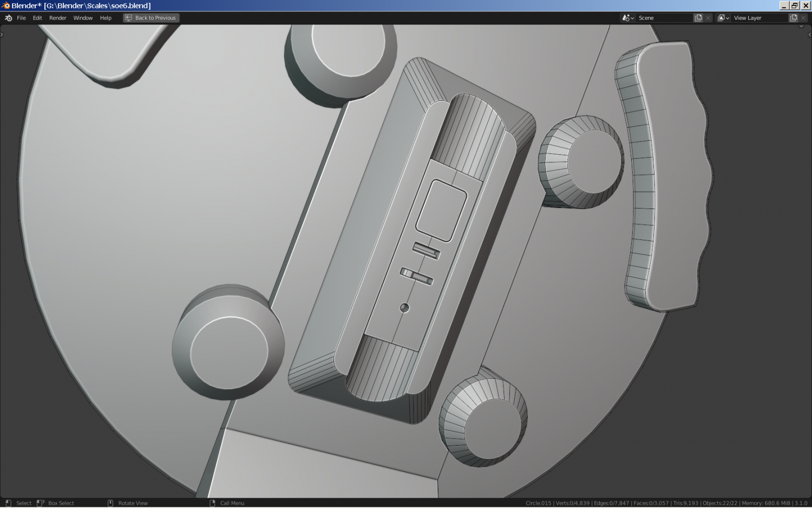Click the Select mouse hint in status bar
The width and height of the screenshot is (812, 508).
click(x=24, y=503)
